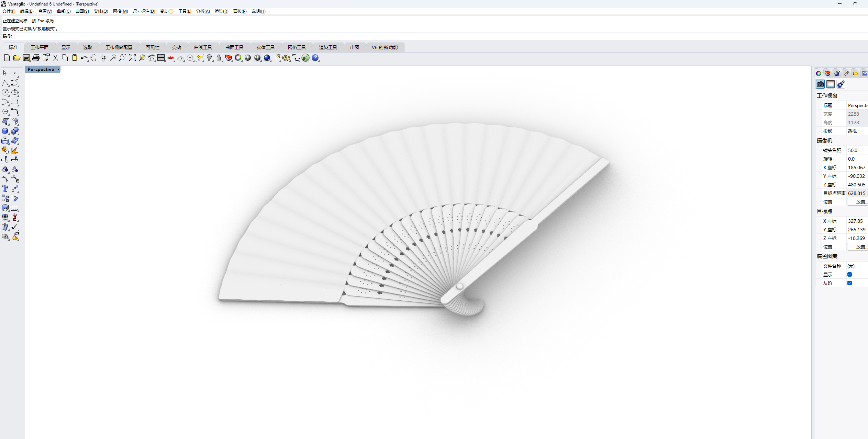Open the 文件(F) menu
Image resolution: width=868 pixels, height=439 pixels.
(x=9, y=11)
